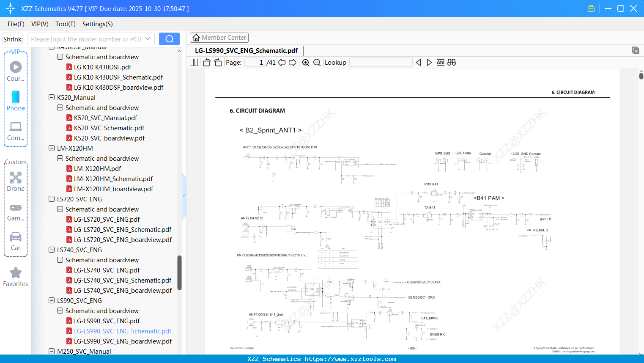The image size is (644, 363).
Task: Zoom in on the schematic PDF
Action: [x=305, y=62]
